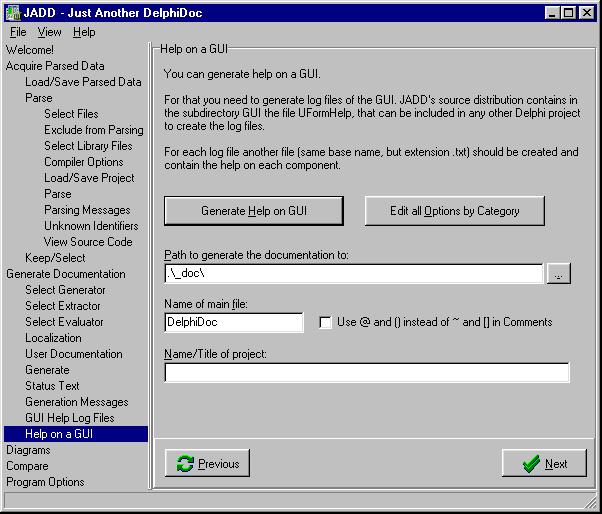The image size is (602, 514).
Task: Click Generate Help on GUI button
Action: pyautogui.click(x=254, y=211)
